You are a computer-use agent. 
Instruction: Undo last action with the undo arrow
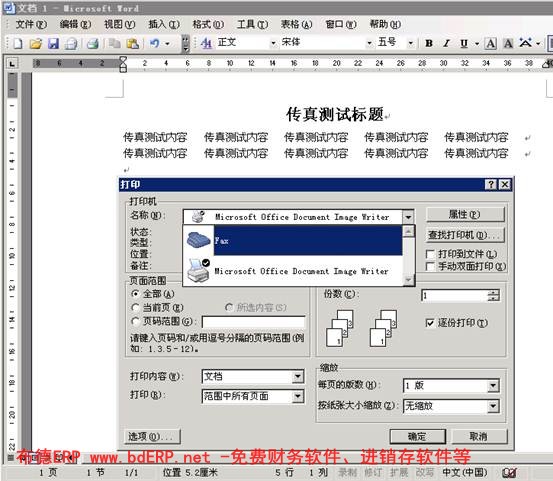(x=154, y=43)
